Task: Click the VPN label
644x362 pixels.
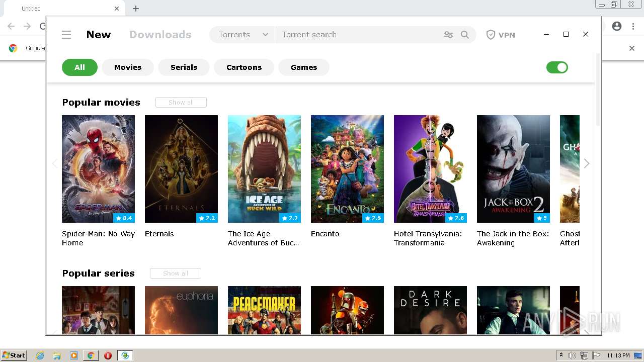Action: tap(507, 35)
